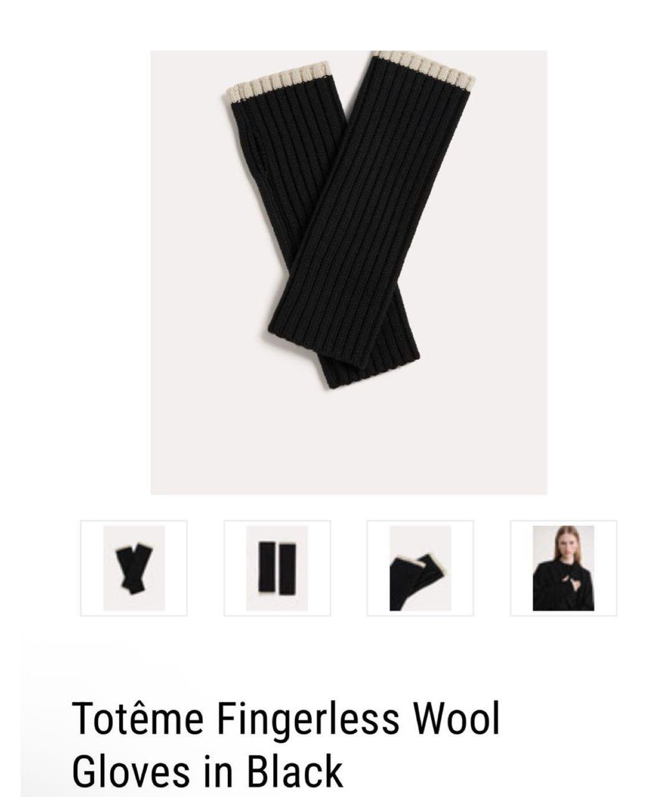The height and width of the screenshot is (797, 672).
Task: Select the side-by-side gloves thumbnail
Action: click(277, 568)
